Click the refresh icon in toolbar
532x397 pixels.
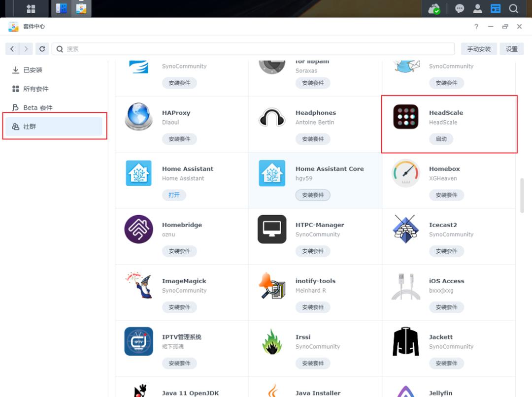(42, 49)
